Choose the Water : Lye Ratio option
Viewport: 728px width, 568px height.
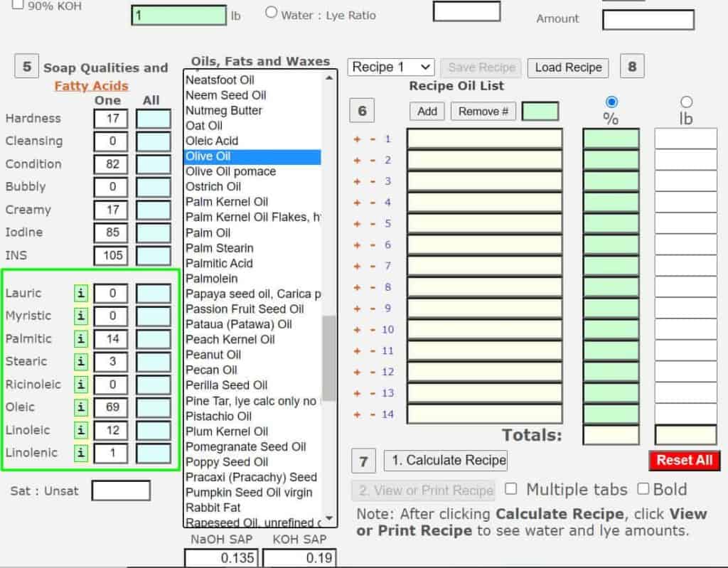pyautogui.click(x=271, y=12)
